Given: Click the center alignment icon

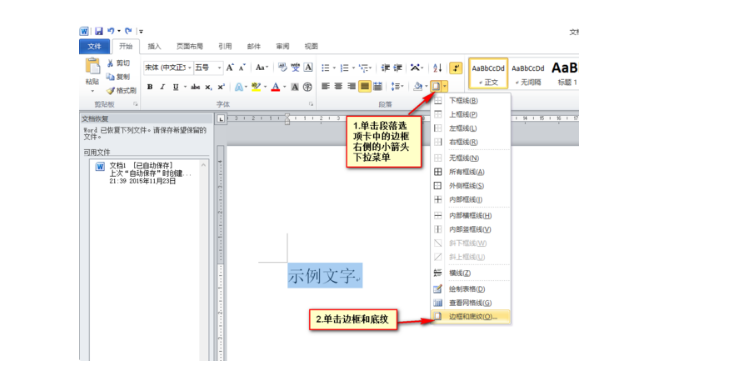Looking at the screenshot, I should 338,86.
